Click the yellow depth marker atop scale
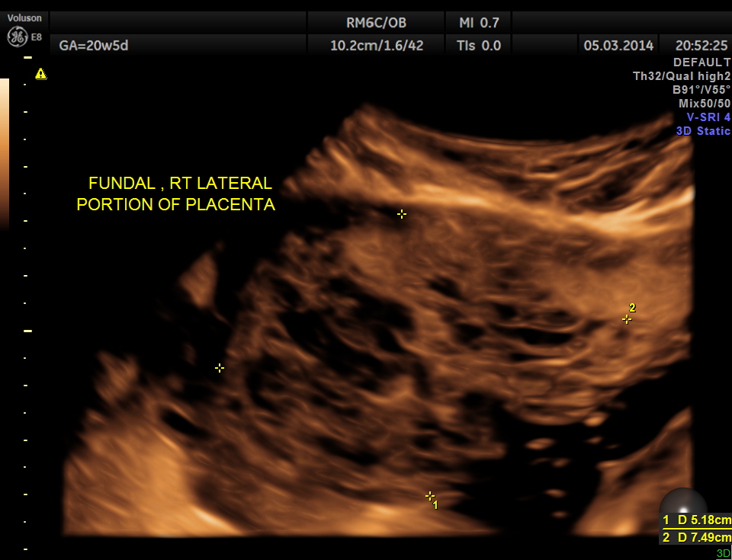732x560 pixels. (x=27, y=58)
